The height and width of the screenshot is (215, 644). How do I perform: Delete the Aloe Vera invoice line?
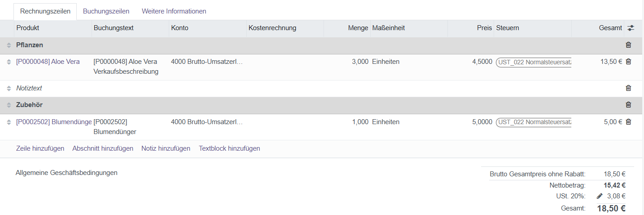[628, 62]
